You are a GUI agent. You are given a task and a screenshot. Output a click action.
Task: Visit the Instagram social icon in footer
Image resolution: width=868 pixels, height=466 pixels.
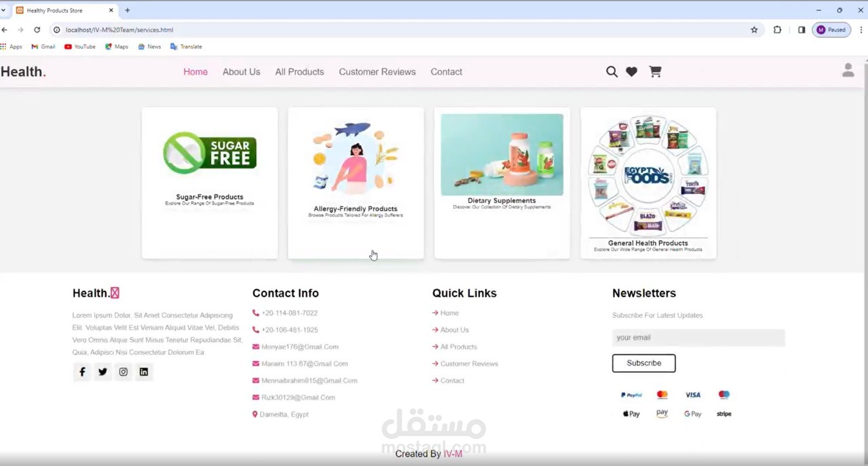123,372
